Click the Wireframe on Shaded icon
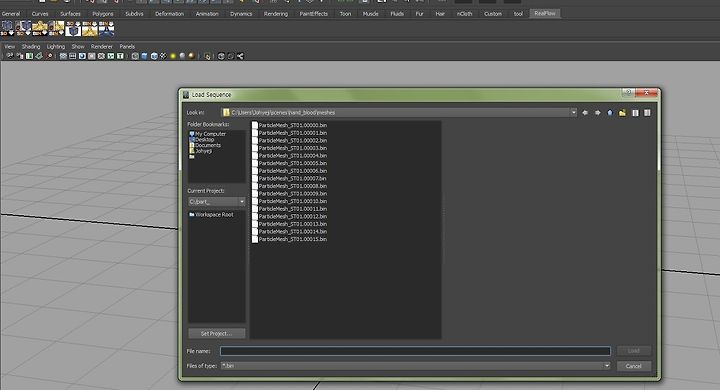 pyautogui.click(x=154, y=56)
